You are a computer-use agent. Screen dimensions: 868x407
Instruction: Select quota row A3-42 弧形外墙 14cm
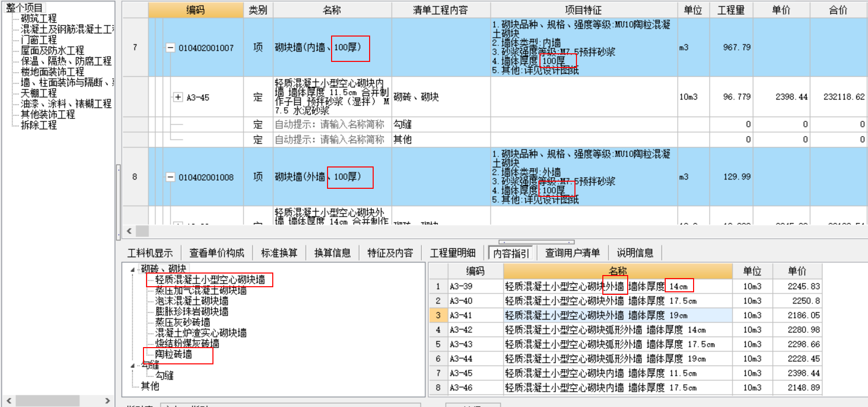[625, 330]
